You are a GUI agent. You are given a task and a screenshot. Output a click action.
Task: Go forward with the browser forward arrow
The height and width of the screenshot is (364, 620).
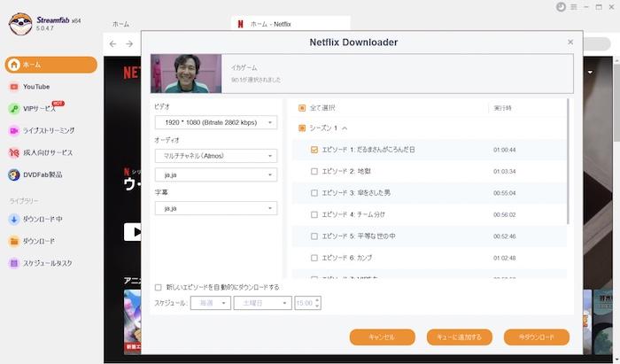click(129, 44)
